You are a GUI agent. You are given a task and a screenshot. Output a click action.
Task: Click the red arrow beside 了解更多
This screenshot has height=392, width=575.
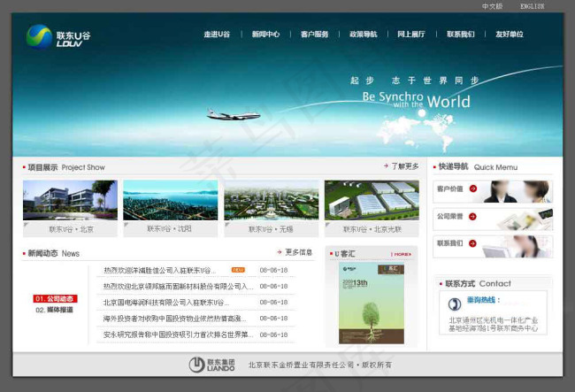(387, 165)
